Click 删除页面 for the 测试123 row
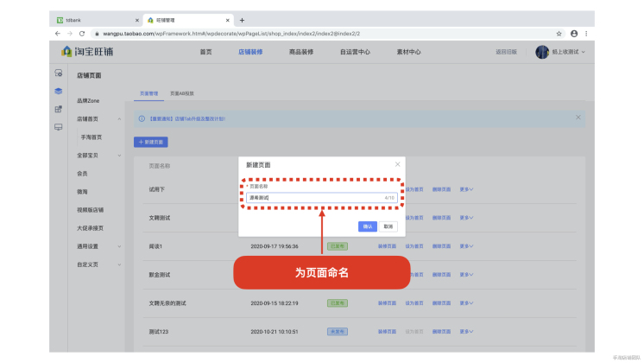644x363 pixels. [441, 331]
